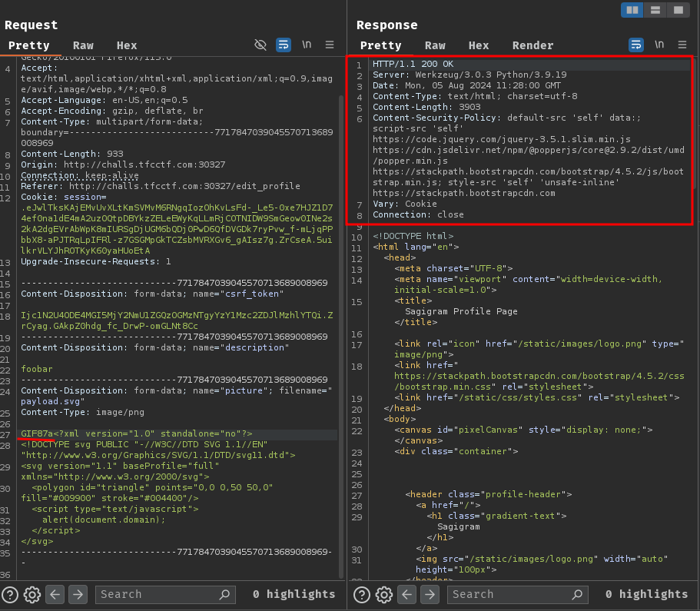Switch Response view to Pretty tab
This screenshot has height=611, width=700.
(x=381, y=45)
